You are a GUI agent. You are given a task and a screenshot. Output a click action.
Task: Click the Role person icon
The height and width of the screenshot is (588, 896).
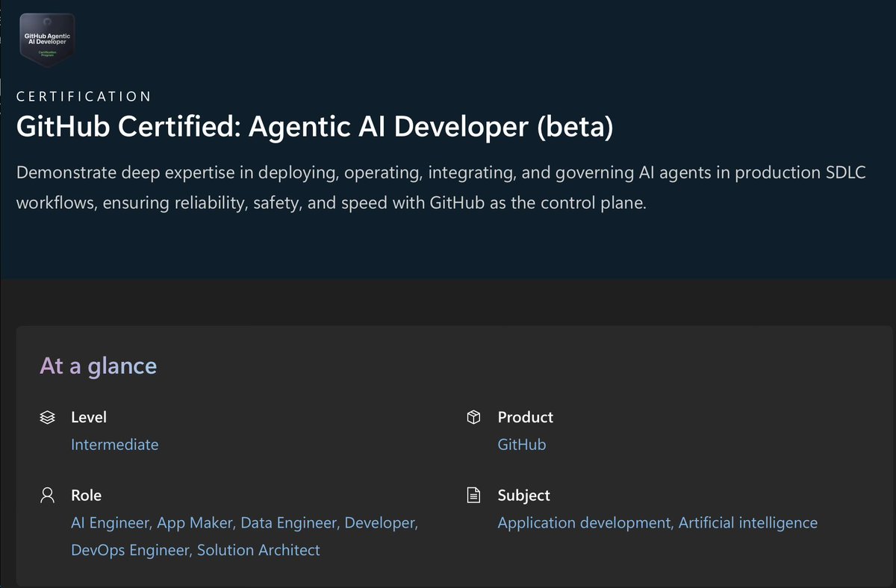pos(47,495)
